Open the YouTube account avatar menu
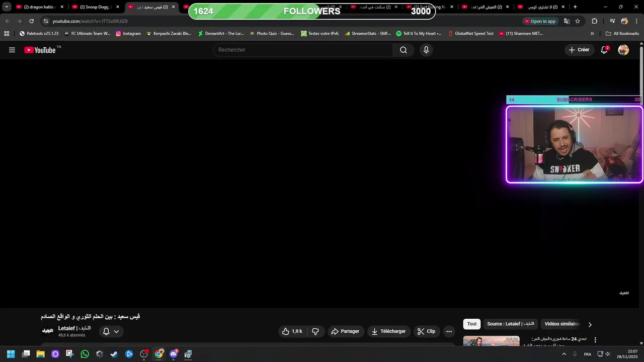The height and width of the screenshot is (362, 644). pos(623,50)
